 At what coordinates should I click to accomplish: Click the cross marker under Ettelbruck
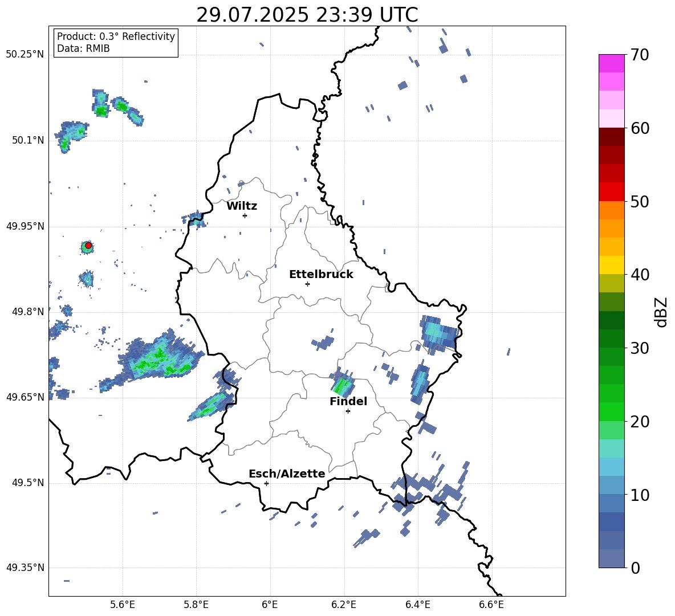click(x=307, y=284)
